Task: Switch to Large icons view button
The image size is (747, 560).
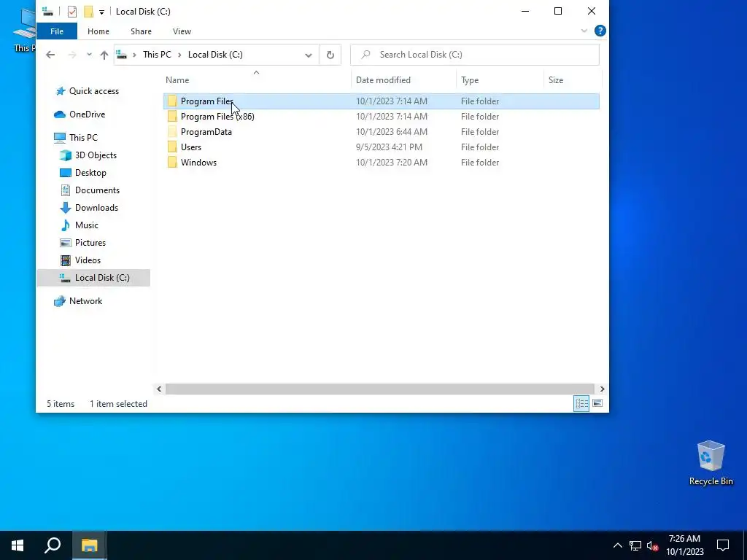Action: point(597,404)
